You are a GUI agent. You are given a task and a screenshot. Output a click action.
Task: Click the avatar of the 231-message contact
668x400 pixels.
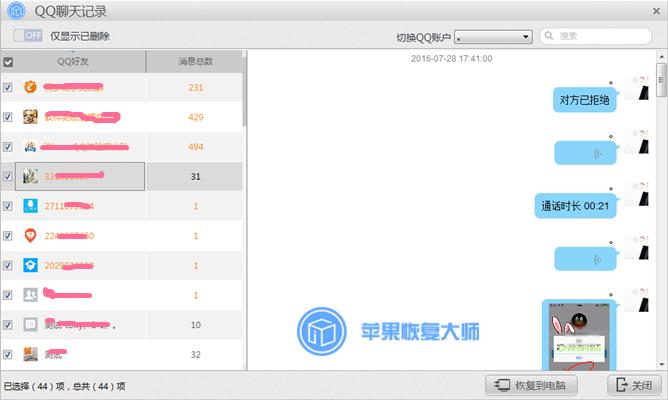[30, 87]
